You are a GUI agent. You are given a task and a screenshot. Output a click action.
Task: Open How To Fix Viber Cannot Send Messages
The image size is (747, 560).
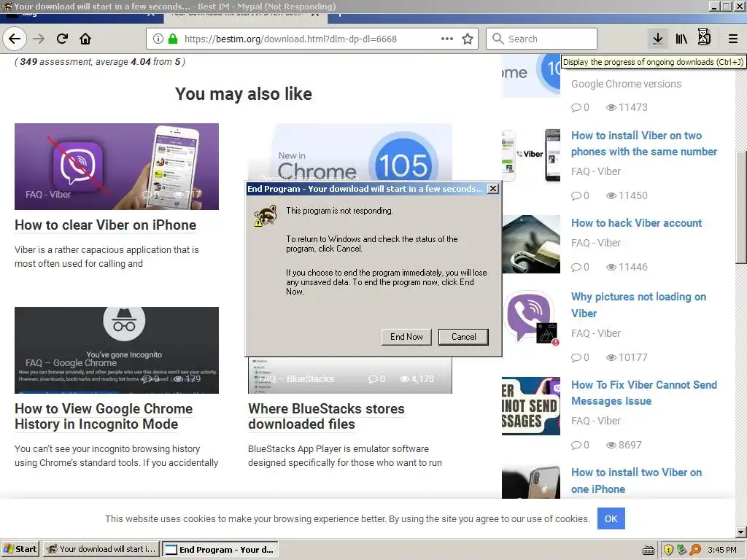tap(643, 393)
